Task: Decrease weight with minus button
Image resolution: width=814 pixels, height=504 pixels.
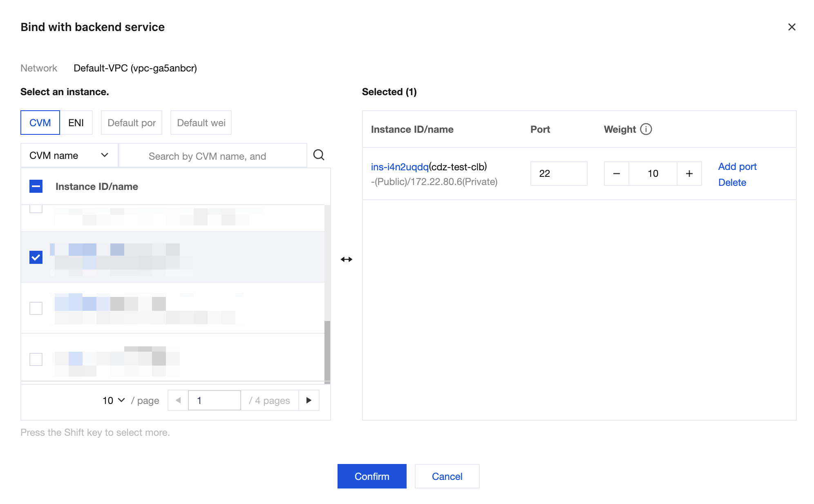Action: [x=616, y=174]
